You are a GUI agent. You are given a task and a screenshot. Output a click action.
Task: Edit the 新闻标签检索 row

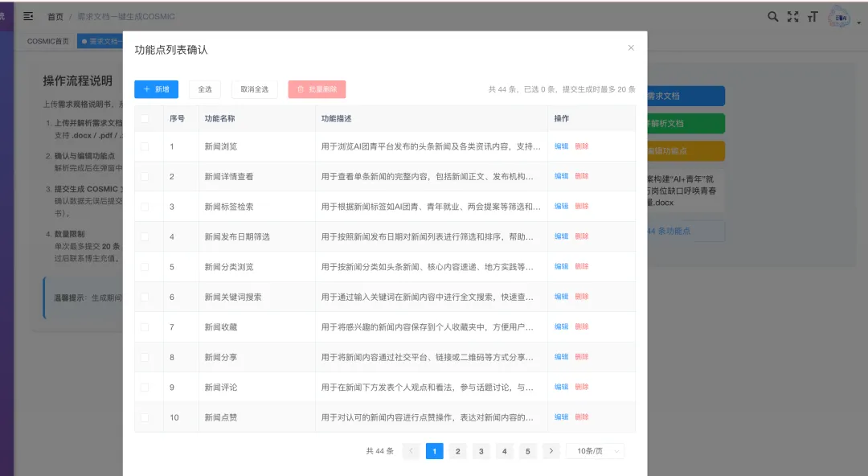[561, 206]
